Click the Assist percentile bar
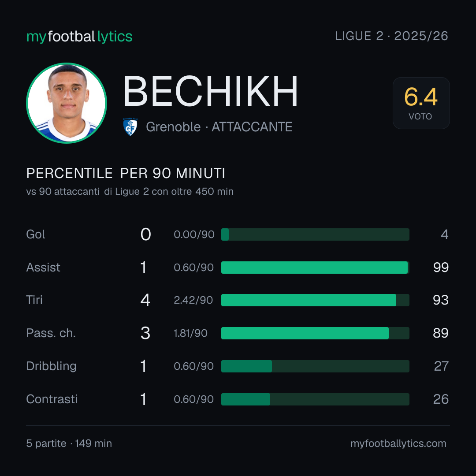Image resolution: width=476 pixels, height=476 pixels. [x=315, y=268]
